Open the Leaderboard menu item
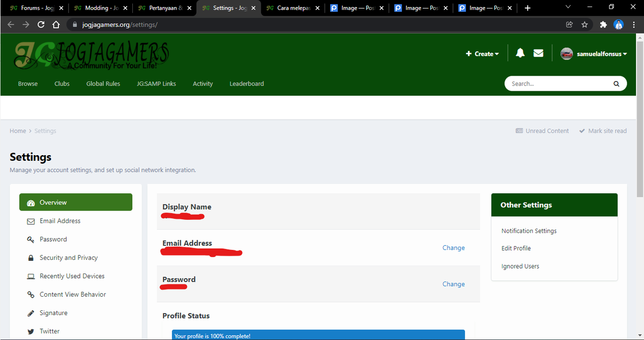This screenshot has width=644, height=340. click(x=247, y=84)
